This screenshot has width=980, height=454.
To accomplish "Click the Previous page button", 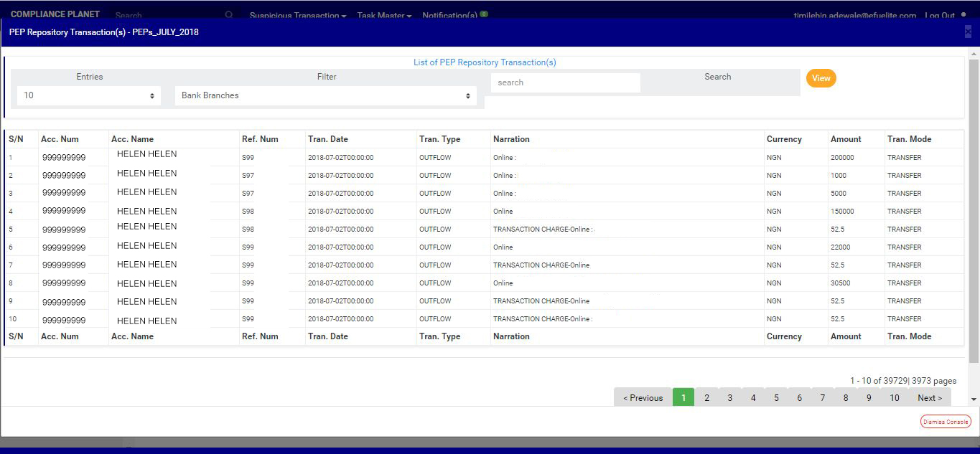I will click(x=643, y=398).
